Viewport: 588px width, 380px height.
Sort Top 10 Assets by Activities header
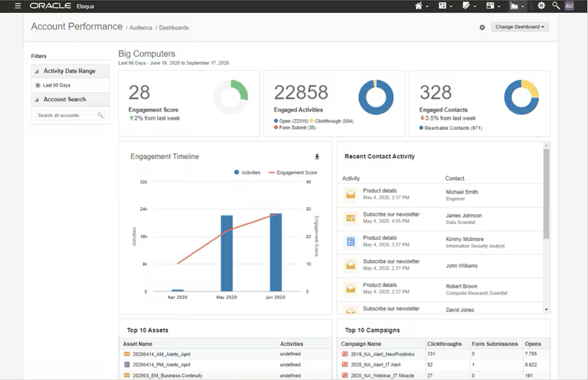coord(292,344)
